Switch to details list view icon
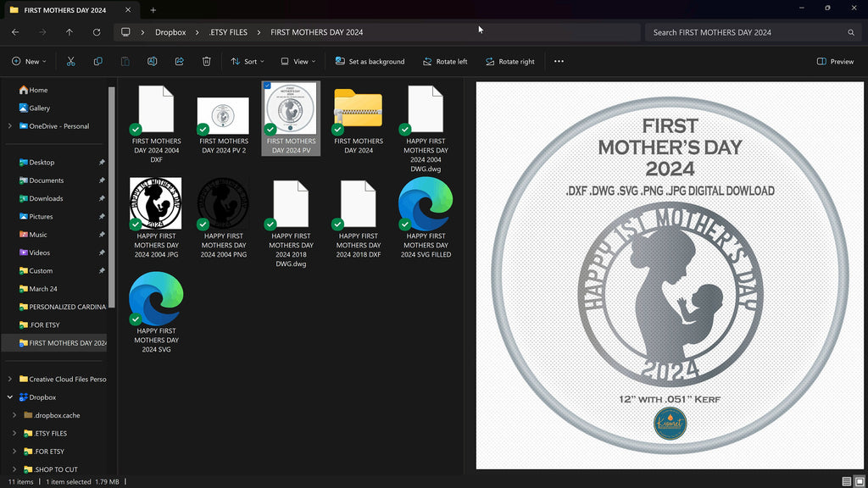This screenshot has height=488, width=868. pyautogui.click(x=847, y=481)
